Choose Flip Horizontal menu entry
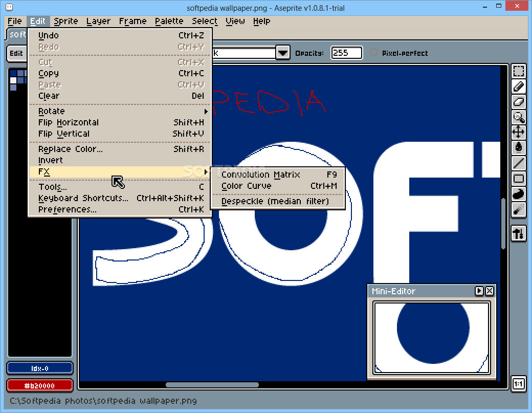The height and width of the screenshot is (413, 532). [x=120, y=122]
